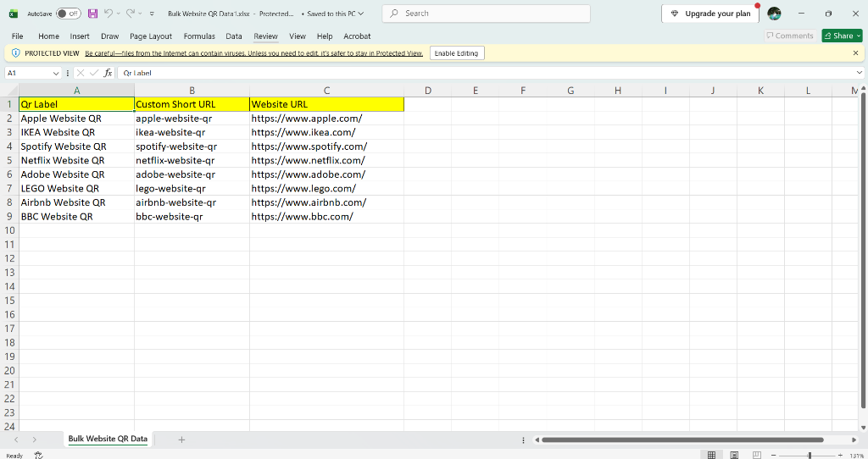Image resolution: width=868 pixels, height=459 pixels.
Task: Switch to Page Break Preview icon
Action: pyautogui.click(x=757, y=455)
